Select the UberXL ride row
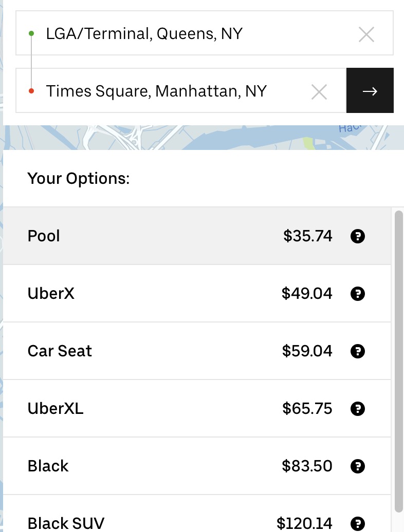 [x=154, y=409]
